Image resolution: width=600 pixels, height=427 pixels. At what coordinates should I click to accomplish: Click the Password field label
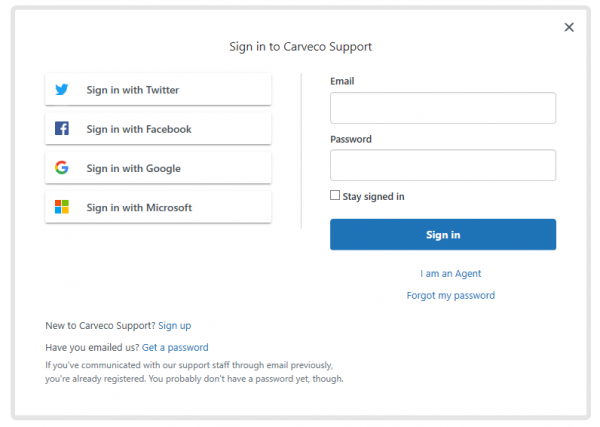click(x=351, y=139)
